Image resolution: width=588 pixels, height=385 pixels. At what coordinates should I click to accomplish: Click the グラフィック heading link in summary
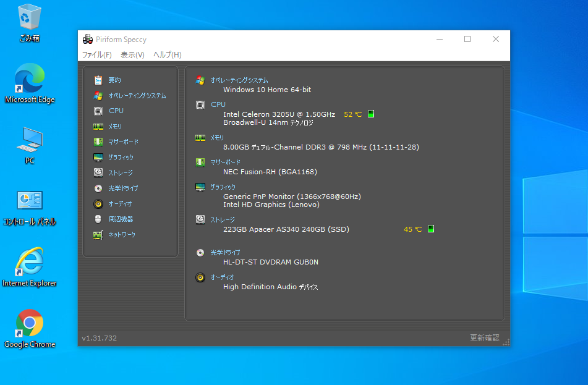(223, 187)
